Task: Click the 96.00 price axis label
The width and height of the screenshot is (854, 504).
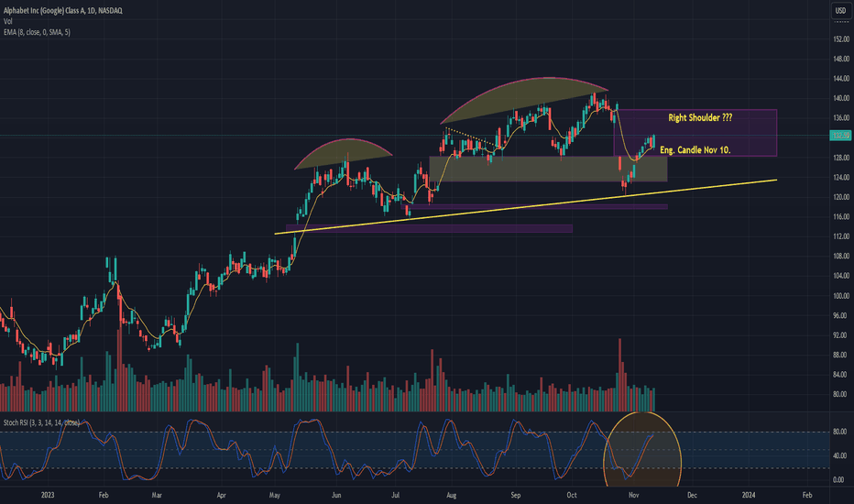Action: click(841, 315)
